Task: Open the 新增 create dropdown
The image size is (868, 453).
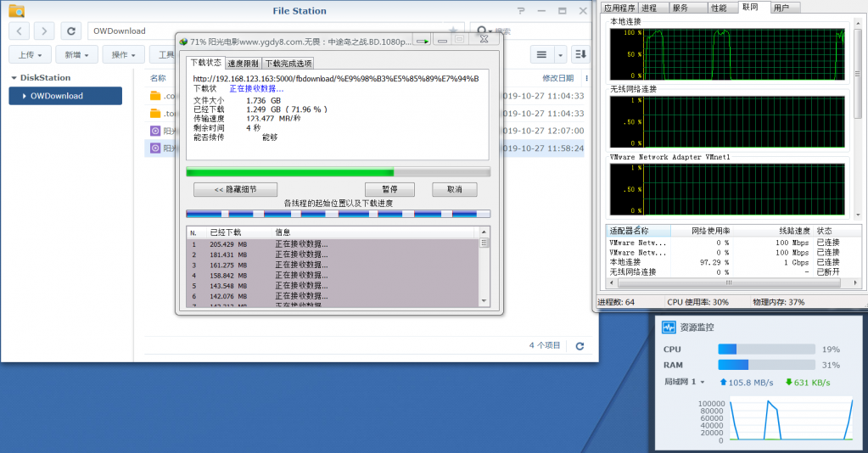Action: 76,55
